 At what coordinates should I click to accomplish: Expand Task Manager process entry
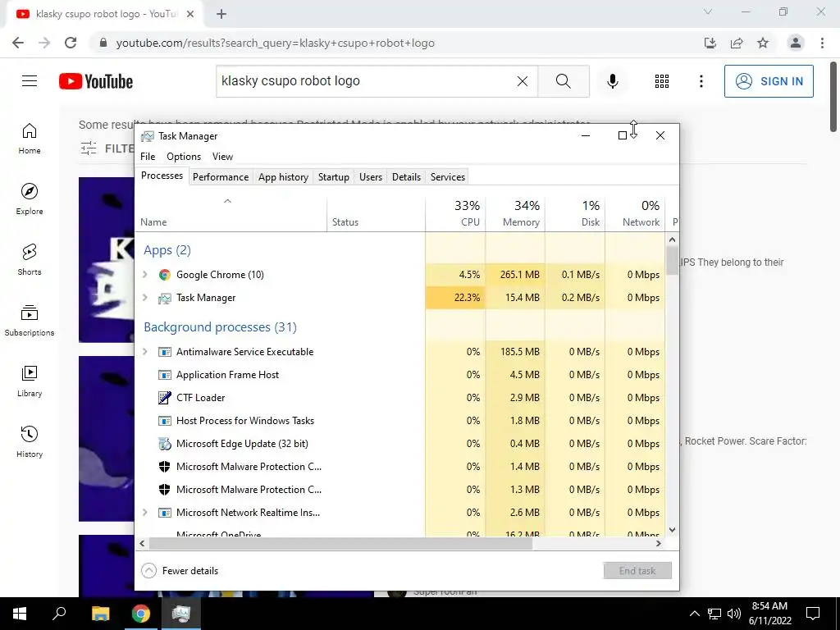(144, 297)
